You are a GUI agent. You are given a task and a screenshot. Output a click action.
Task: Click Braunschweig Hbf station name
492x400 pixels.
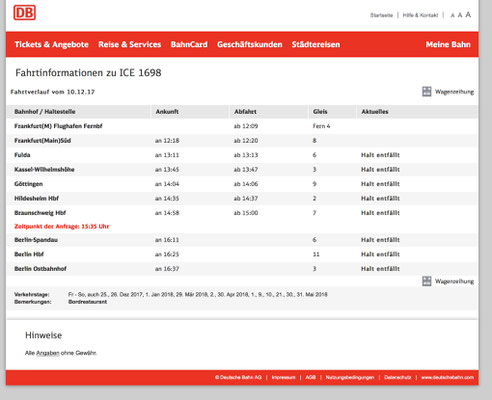(40, 213)
